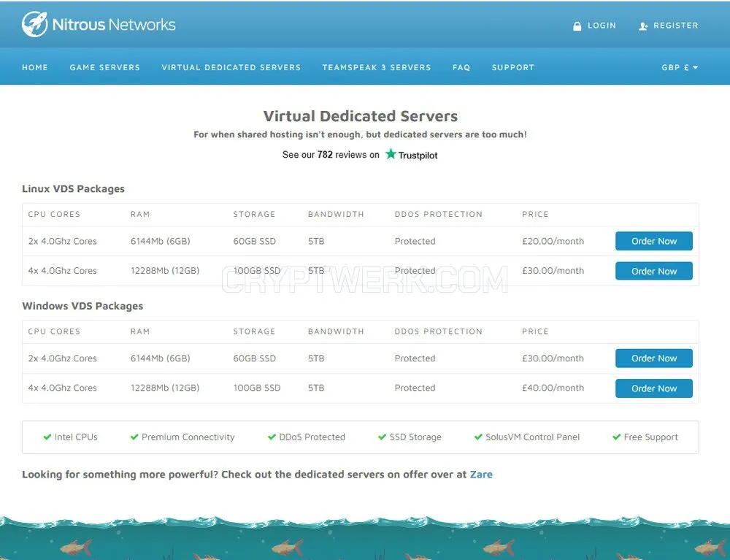Image resolution: width=730 pixels, height=560 pixels.
Task: Open the FAQ menu item
Action: pyautogui.click(x=461, y=67)
